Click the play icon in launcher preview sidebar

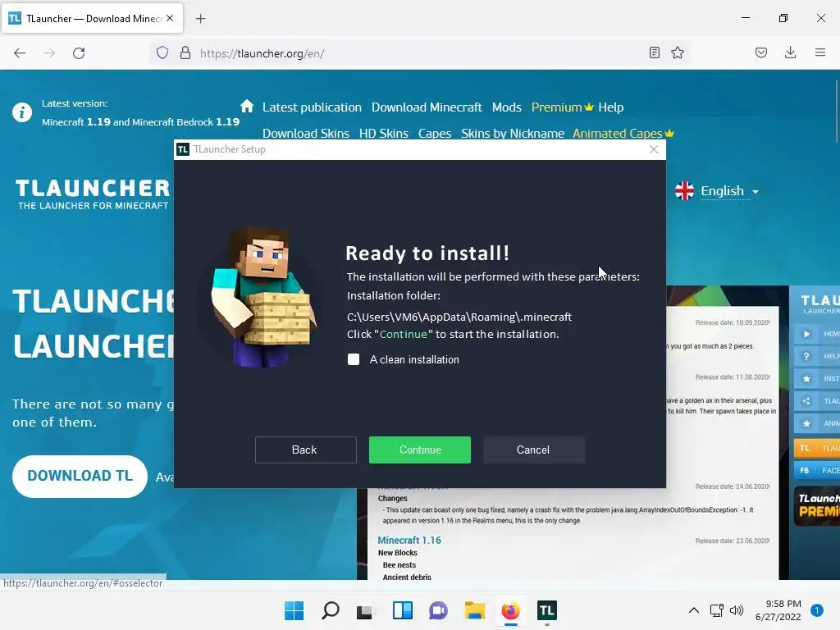pyautogui.click(x=806, y=334)
